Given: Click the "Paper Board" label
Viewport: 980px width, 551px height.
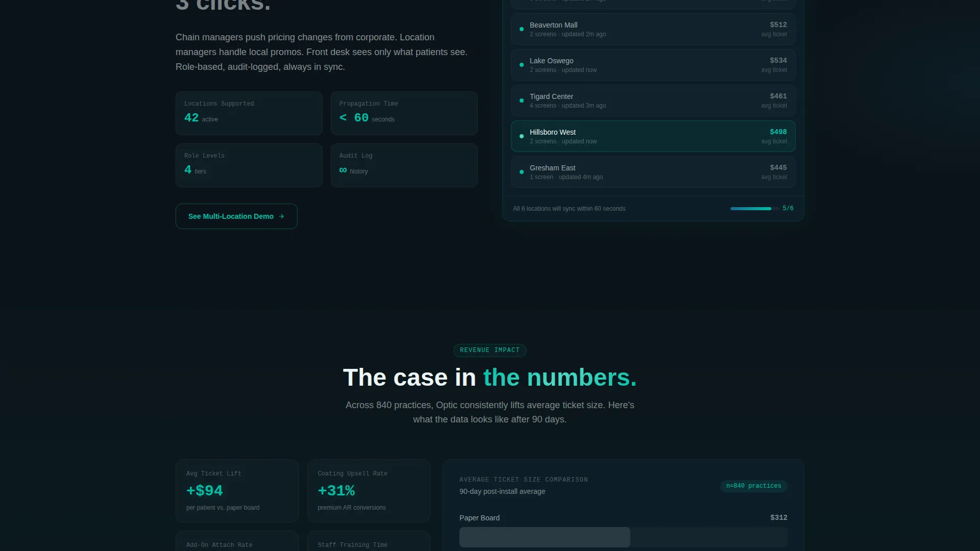Looking at the screenshot, I should point(479,518).
